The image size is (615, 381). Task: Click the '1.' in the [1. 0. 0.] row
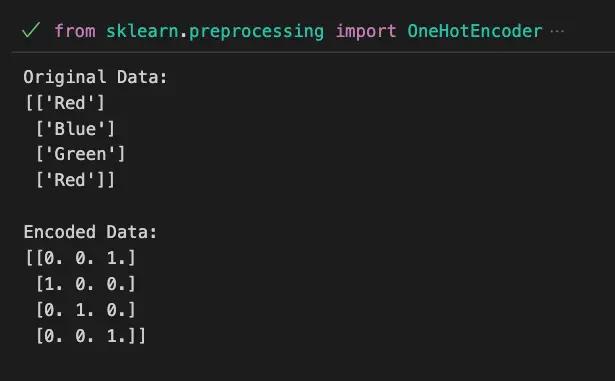coord(54,284)
